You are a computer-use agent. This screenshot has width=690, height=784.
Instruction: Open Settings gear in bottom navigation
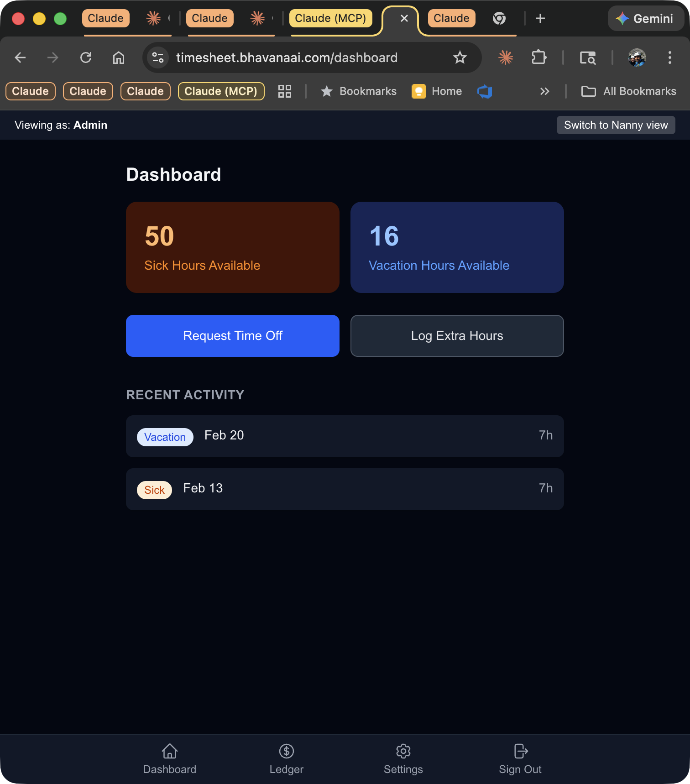coord(403,751)
